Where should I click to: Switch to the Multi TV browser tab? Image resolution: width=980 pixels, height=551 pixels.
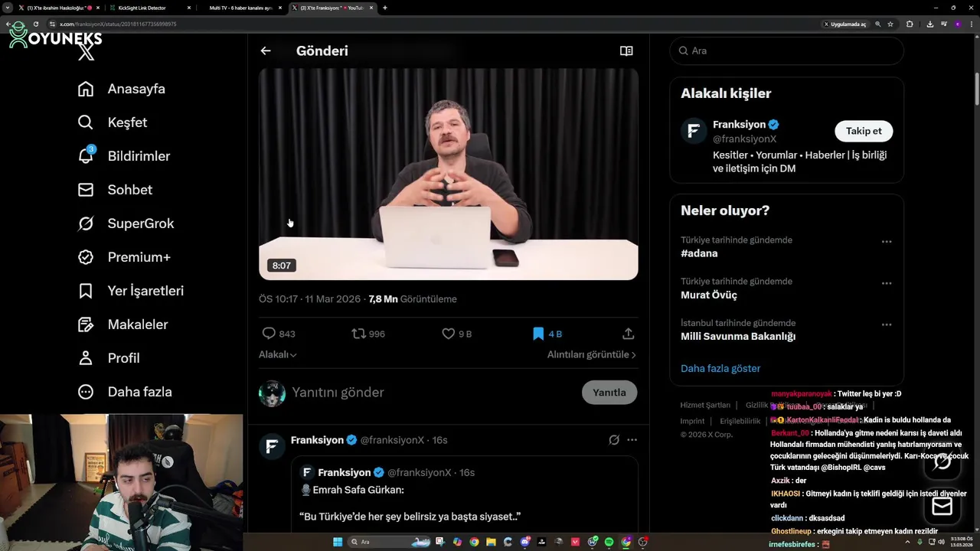(x=241, y=8)
